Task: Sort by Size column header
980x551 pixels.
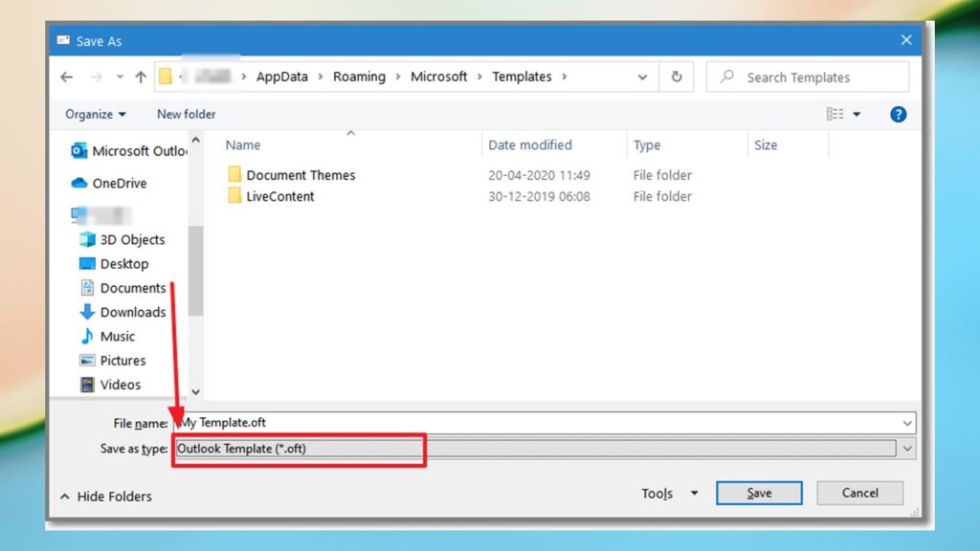Action: pyautogui.click(x=766, y=145)
